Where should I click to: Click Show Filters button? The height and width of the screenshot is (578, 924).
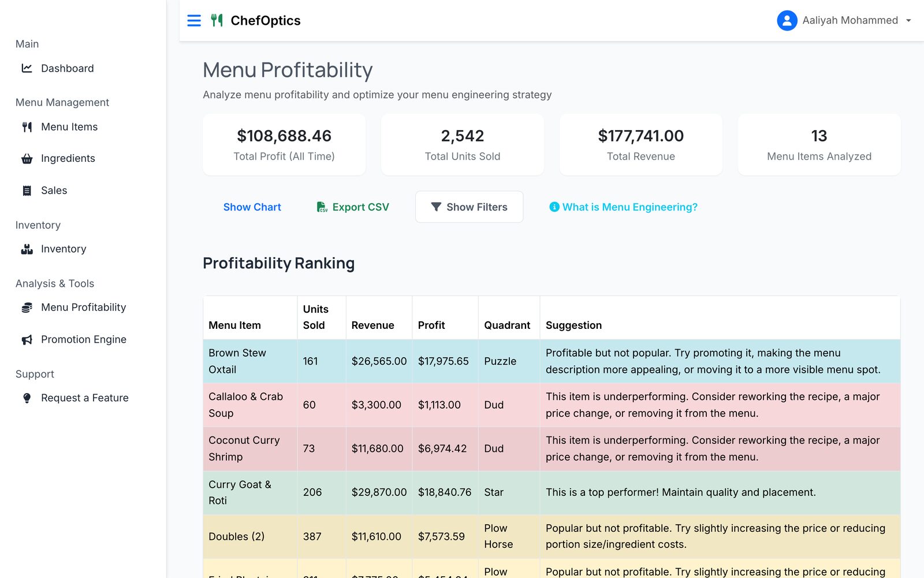point(469,207)
